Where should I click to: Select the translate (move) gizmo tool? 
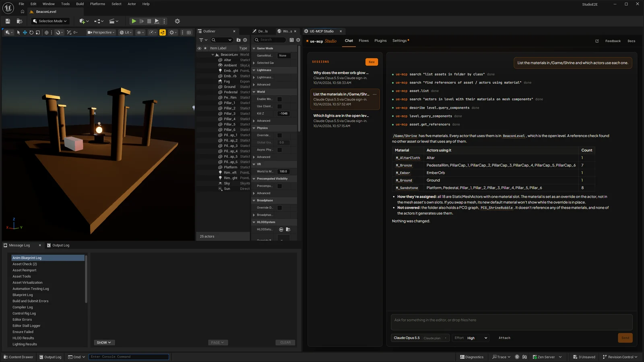click(25, 32)
